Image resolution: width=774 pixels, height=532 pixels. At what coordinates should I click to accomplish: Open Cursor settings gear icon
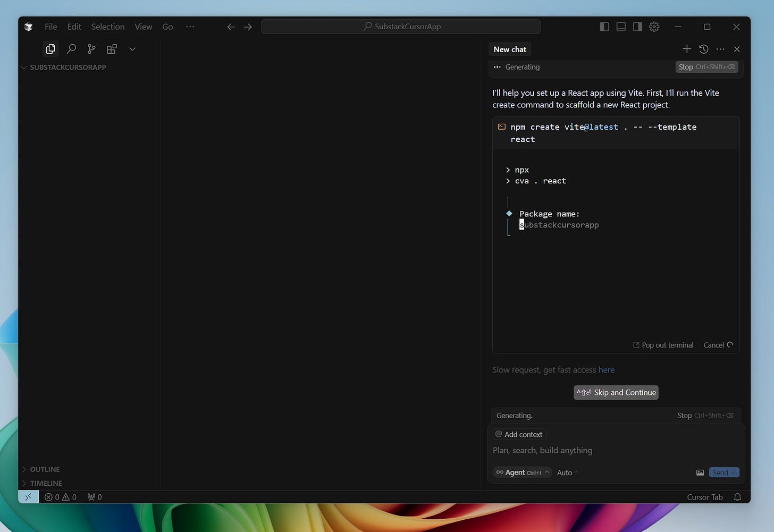point(654,27)
